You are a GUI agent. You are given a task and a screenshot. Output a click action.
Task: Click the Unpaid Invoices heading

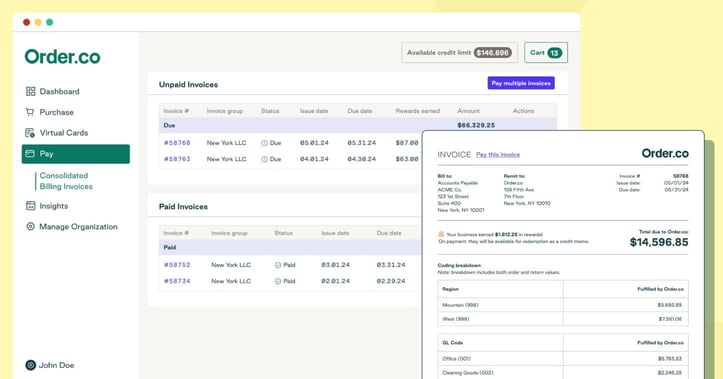pos(189,85)
